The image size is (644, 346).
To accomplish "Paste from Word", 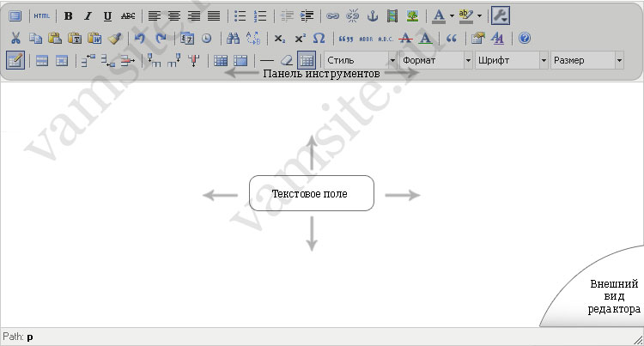I will 94,38.
